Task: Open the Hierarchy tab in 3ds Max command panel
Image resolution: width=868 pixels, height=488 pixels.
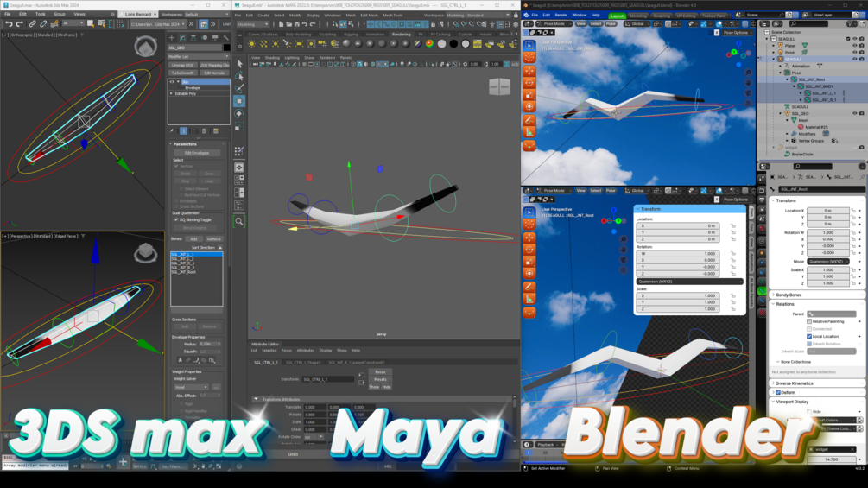Action: 193,38
